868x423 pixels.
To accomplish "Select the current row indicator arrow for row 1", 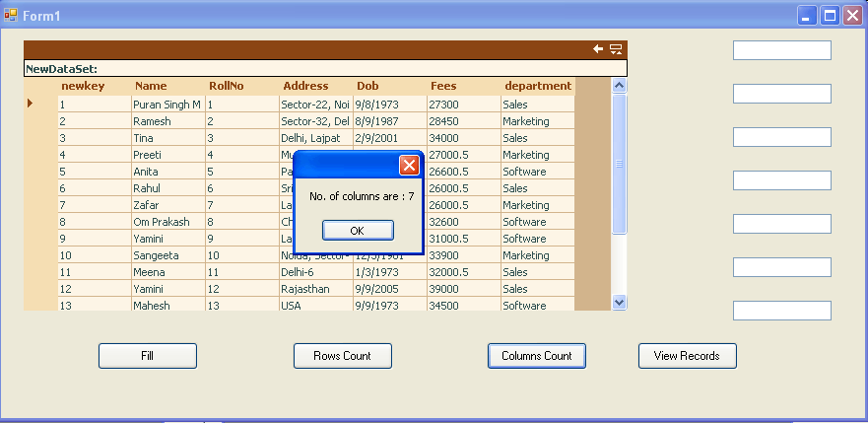I will (31, 103).
